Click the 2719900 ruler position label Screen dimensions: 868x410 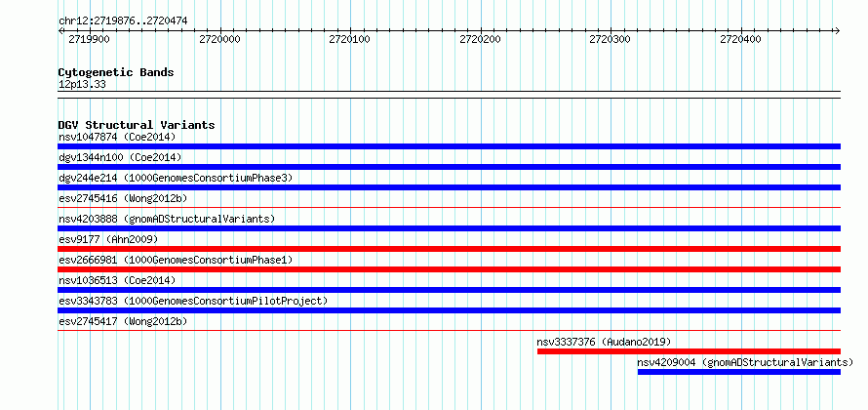[x=89, y=40]
